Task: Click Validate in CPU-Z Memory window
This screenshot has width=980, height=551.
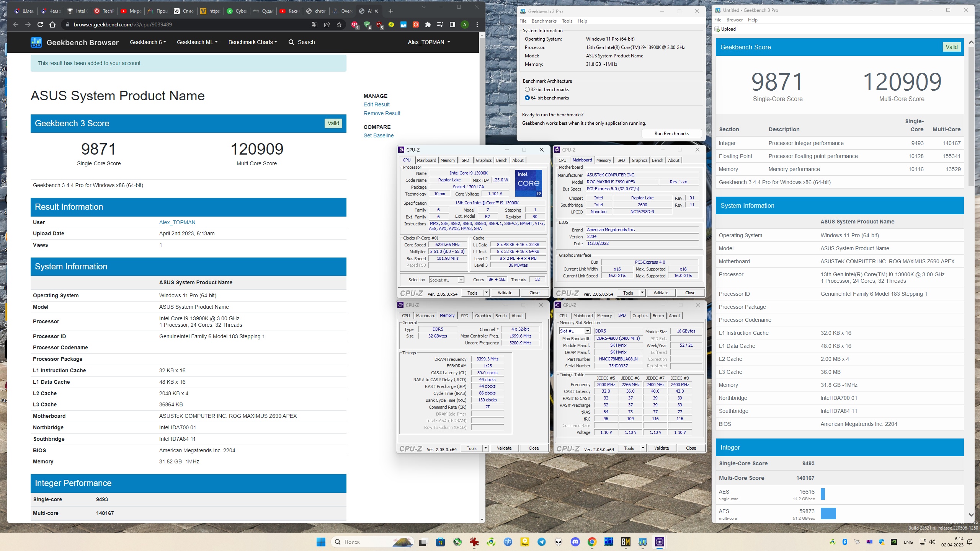Action: click(504, 448)
